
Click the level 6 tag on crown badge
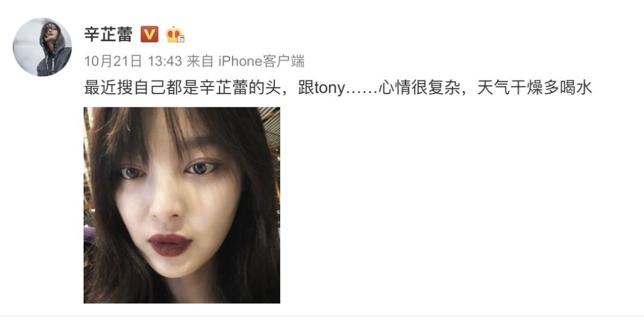click(x=181, y=39)
